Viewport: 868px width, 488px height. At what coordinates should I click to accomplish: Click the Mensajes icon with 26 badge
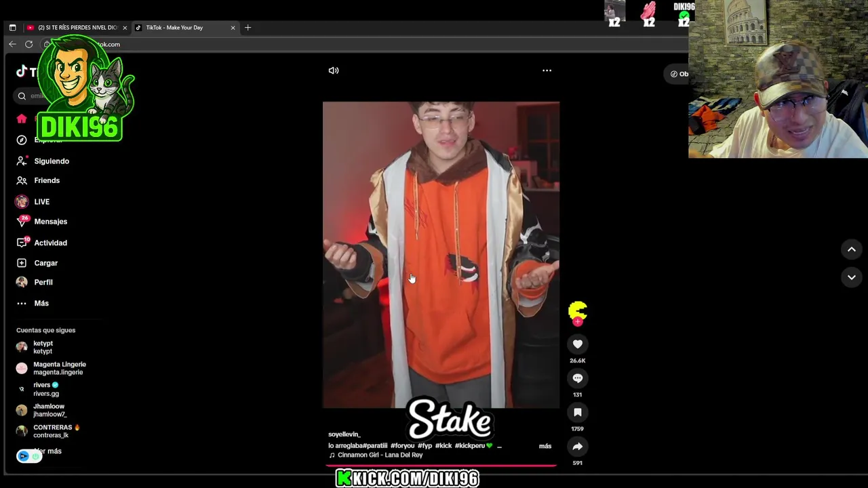coord(22,222)
